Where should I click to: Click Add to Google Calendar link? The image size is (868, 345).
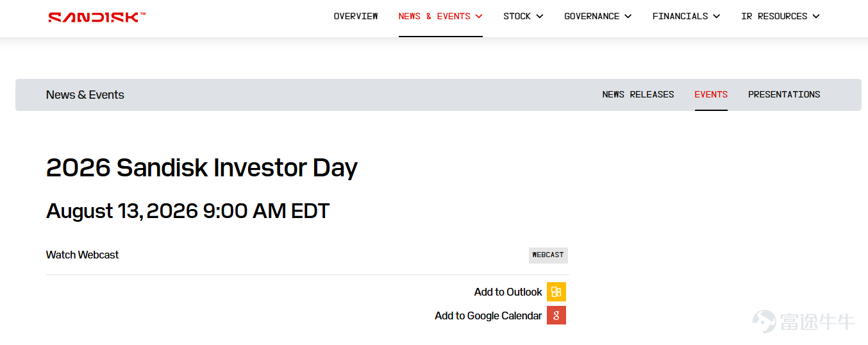[488, 316]
